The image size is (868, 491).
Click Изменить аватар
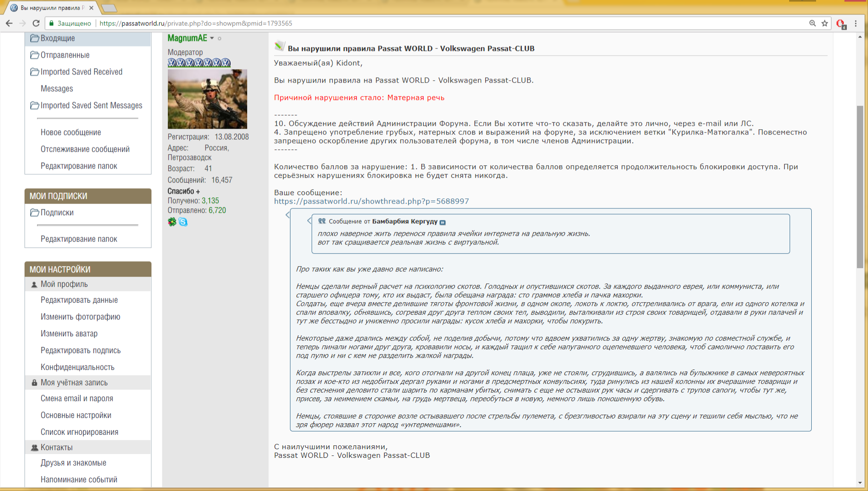coord(69,334)
